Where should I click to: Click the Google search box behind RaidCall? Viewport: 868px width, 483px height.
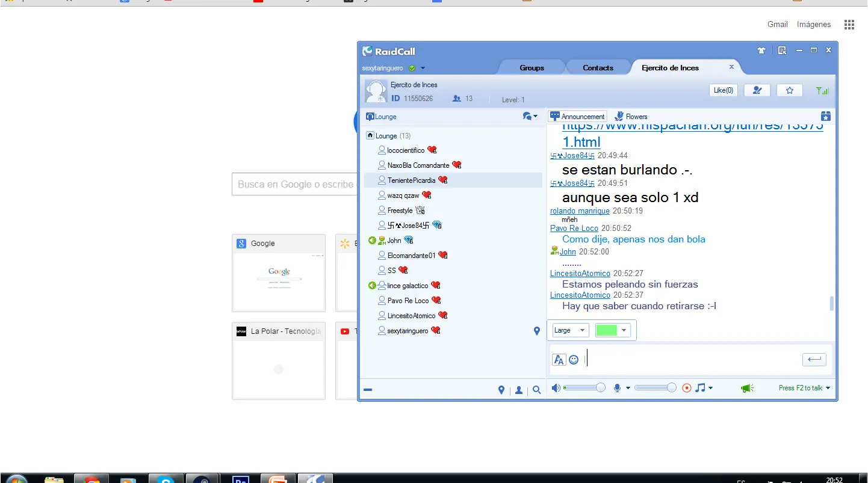pos(294,184)
